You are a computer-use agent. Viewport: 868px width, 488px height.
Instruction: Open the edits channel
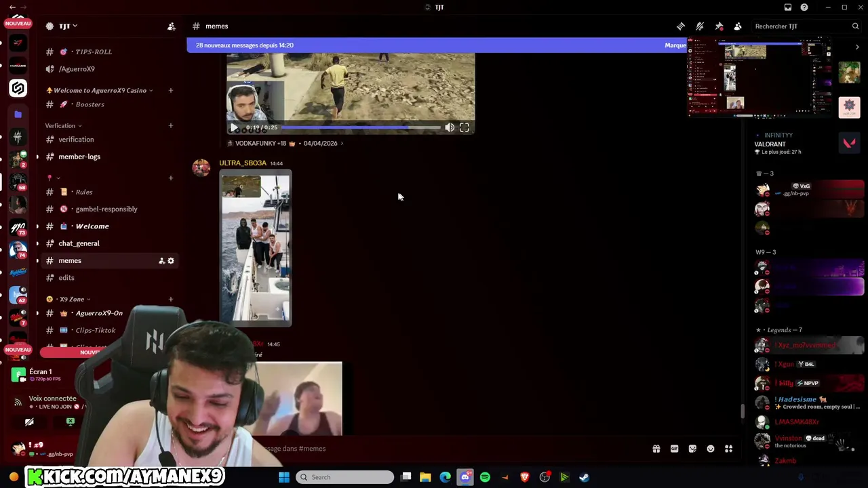pos(66,278)
